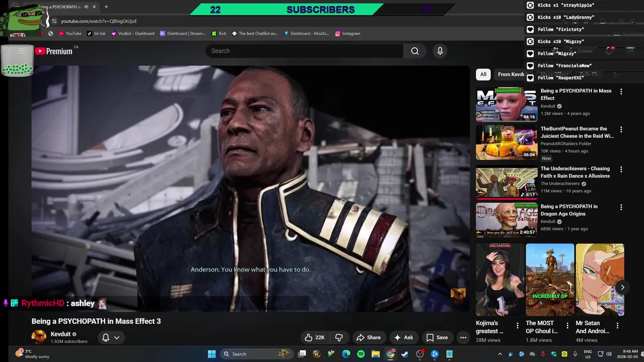
Task: Open the Ask AI assistant button
Action: (404, 337)
